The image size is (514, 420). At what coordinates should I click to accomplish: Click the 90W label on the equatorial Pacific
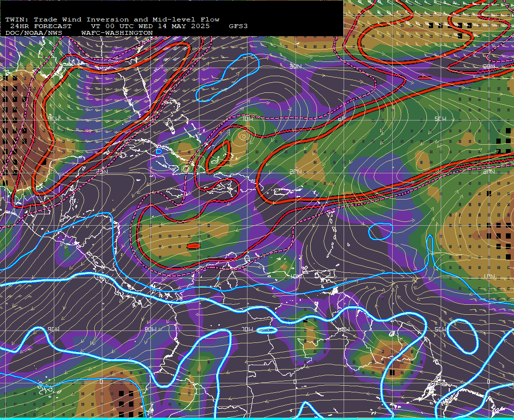54,329
